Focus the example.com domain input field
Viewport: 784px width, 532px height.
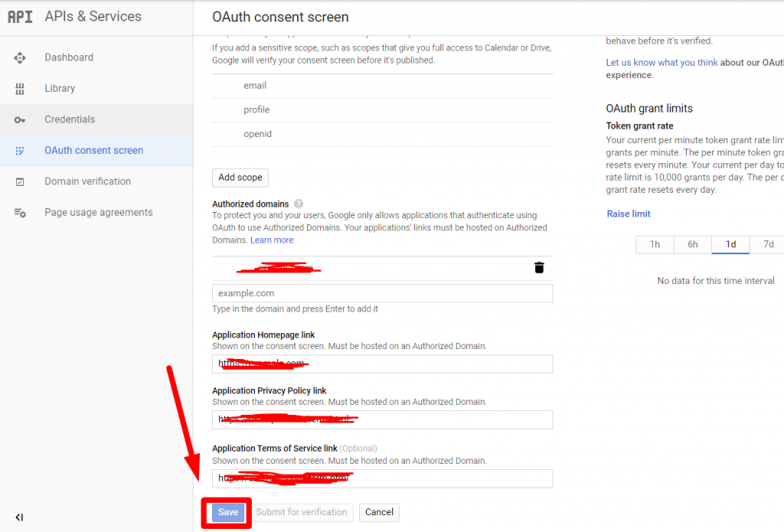[383, 293]
